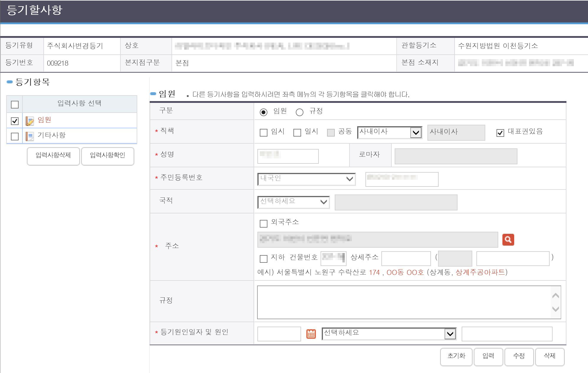Screen dimensions: 588x373
Task: Click the red address search magnifier icon
Action: (x=508, y=239)
